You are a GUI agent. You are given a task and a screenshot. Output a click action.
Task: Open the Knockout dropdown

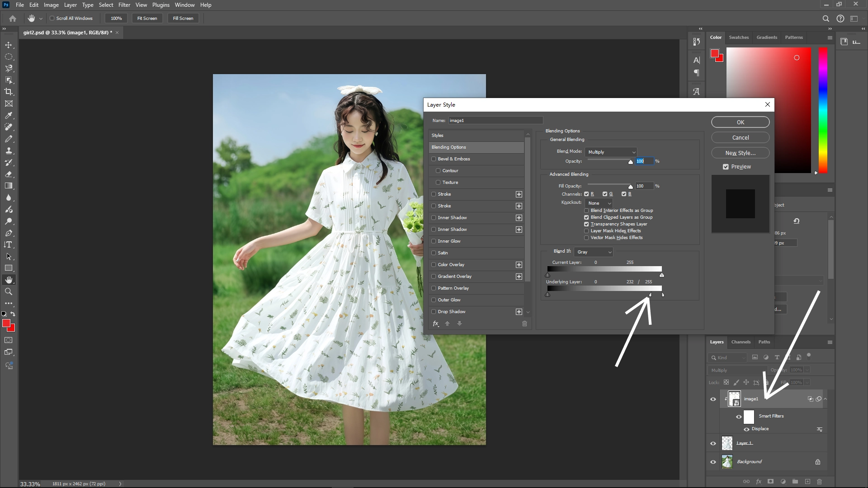click(x=599, y=203)
